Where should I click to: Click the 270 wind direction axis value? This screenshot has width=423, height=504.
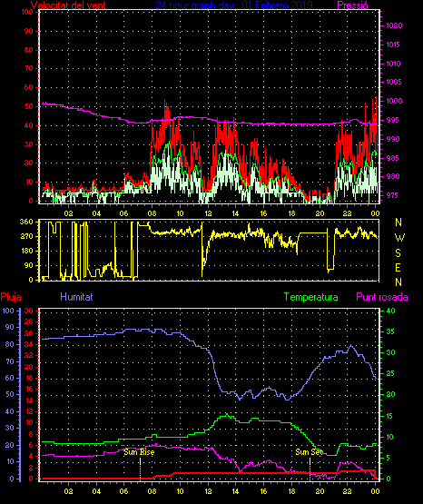(26, 237)
